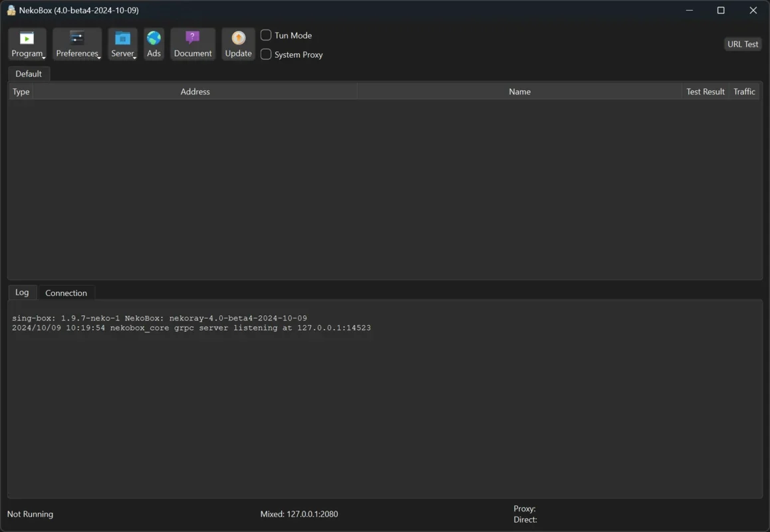The width and height of the screenshot is (770, 532).
Task: Enable Tun Mode checkbox
Action: click(x=266, y=35)
